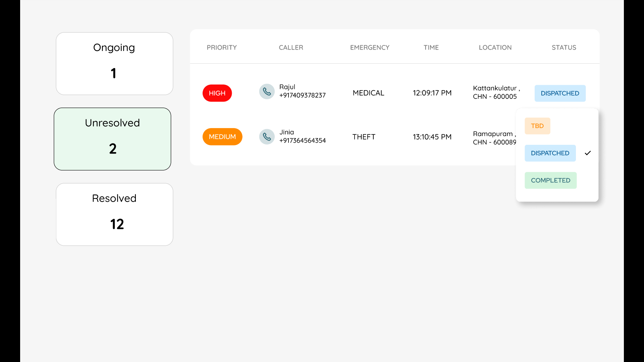
Task: Click the phone icon next to Rajul
Action: [x=267, y=91]
